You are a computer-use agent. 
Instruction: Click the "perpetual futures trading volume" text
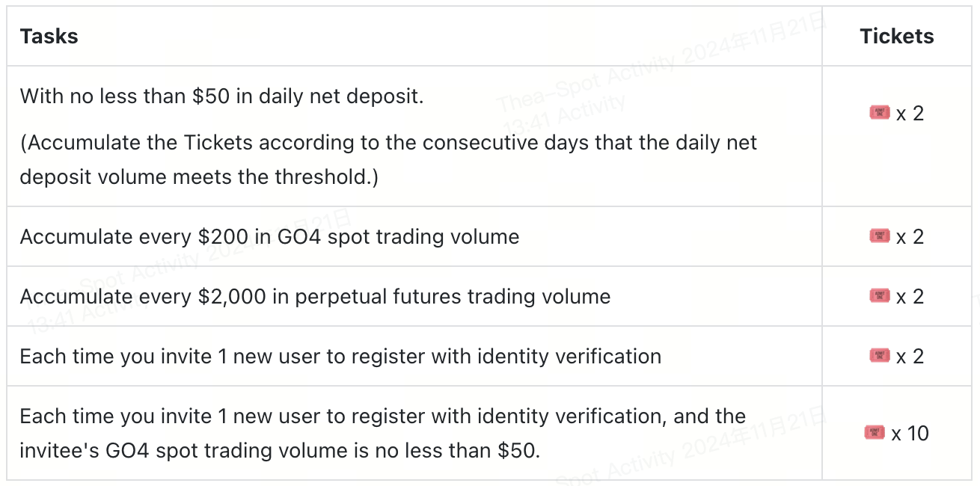[453, 297]
